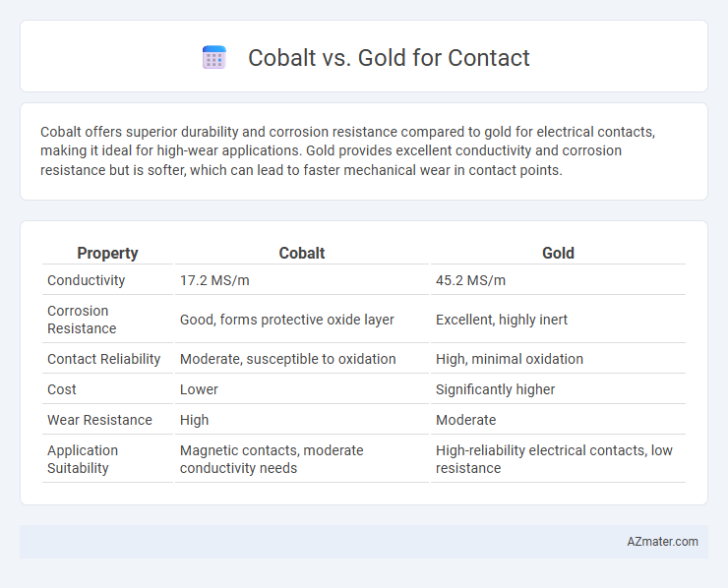Click the 'Moderate' wear resistance cell
This screenshot has width=728, height=588.
(558, 420)
